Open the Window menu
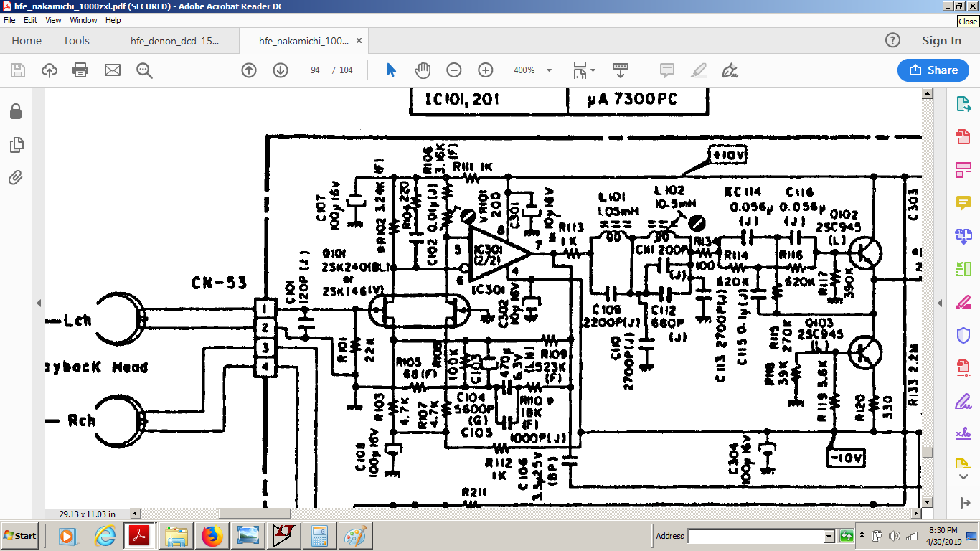Viewport: 980px width, 551px height. click(83, 20)
